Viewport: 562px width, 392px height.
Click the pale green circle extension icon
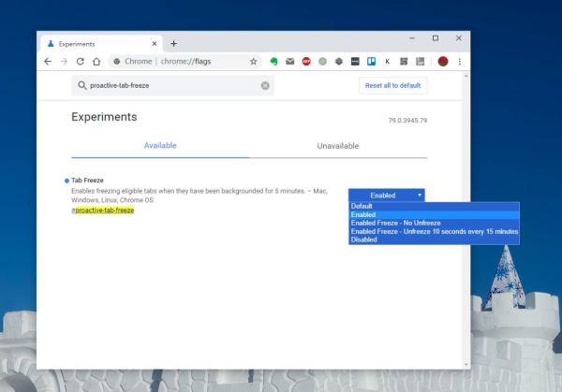[x=322, y=62]
